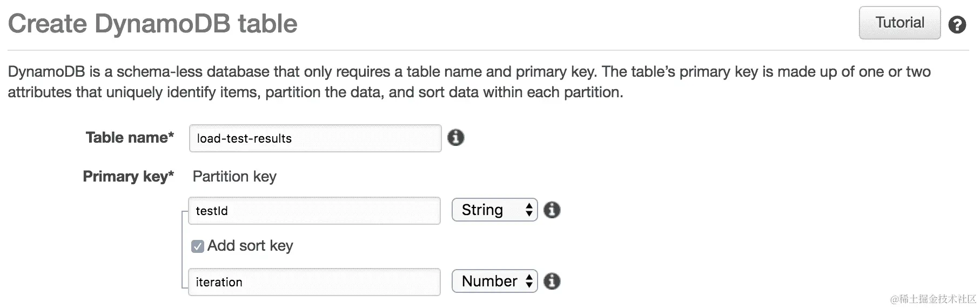The width and height of the screenshot is (980, 308).
Task: Focus the Table name input field
Action: pos(315,138)
